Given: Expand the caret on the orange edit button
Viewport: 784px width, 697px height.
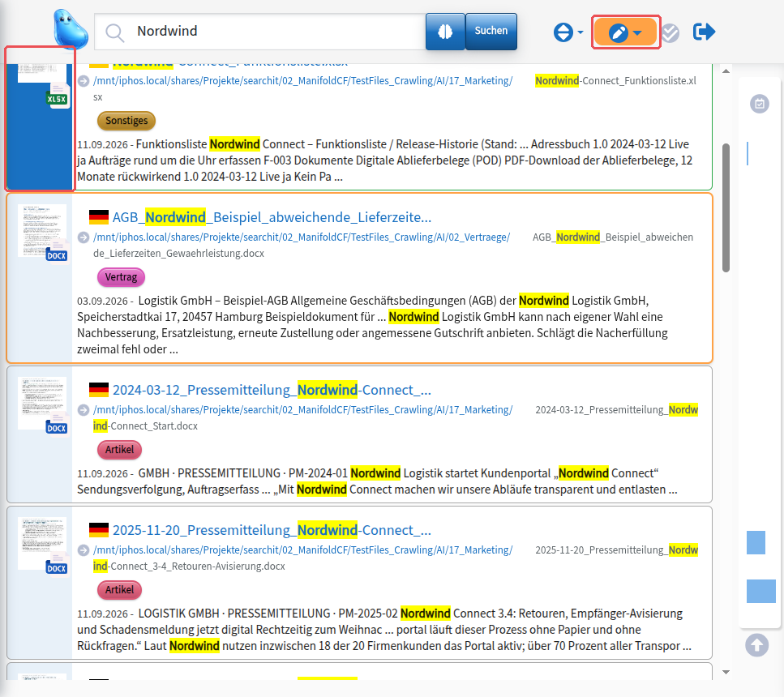Looking at the screenshot, I should tap(637, 33).
